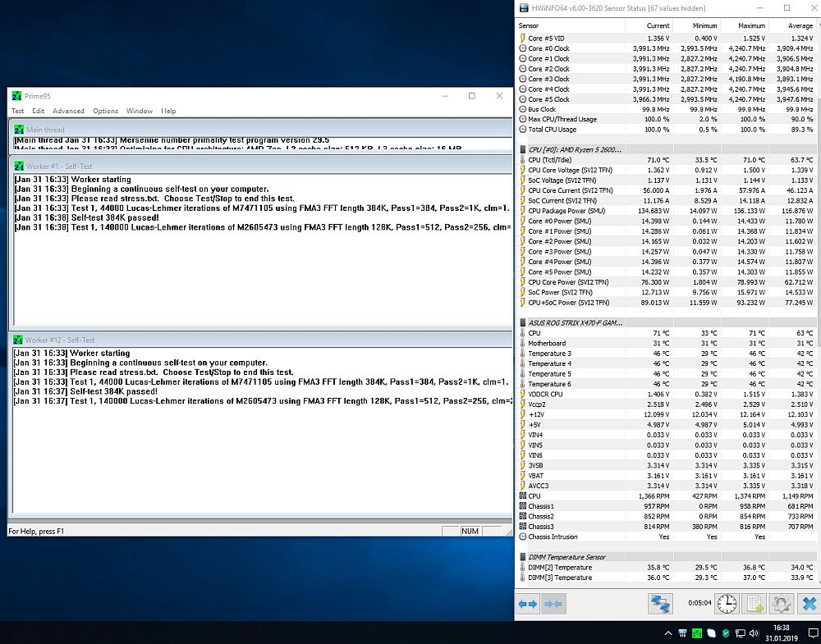Select the Core #0 Clock sensor row
Viewport: 821px width, 644px height.
pos(666,48)
